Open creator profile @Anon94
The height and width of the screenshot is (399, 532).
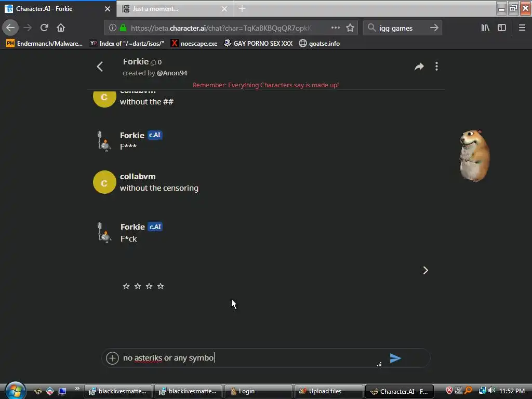point(171,73)
